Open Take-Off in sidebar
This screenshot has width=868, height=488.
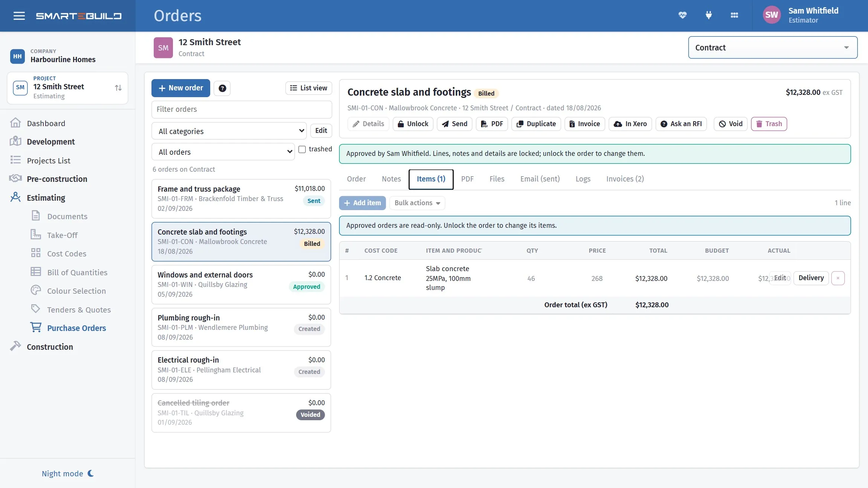tap(62, 235)
